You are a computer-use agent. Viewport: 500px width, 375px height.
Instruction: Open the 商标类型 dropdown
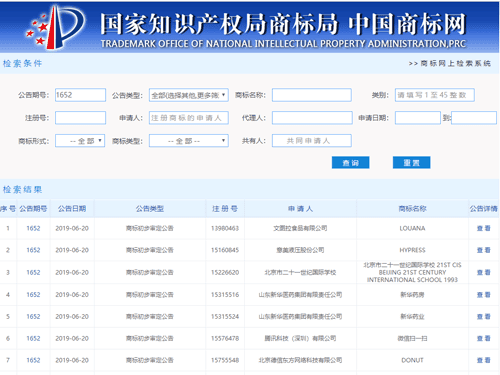(x=189, y=141)
